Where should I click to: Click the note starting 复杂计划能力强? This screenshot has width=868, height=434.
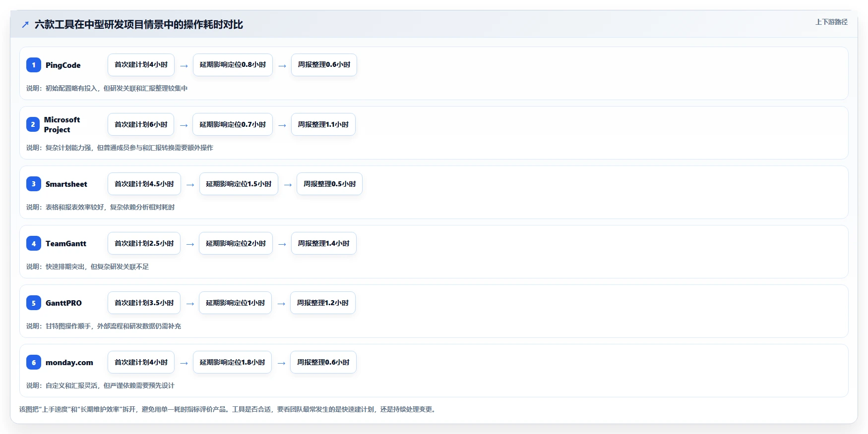[x=120, y=148]
